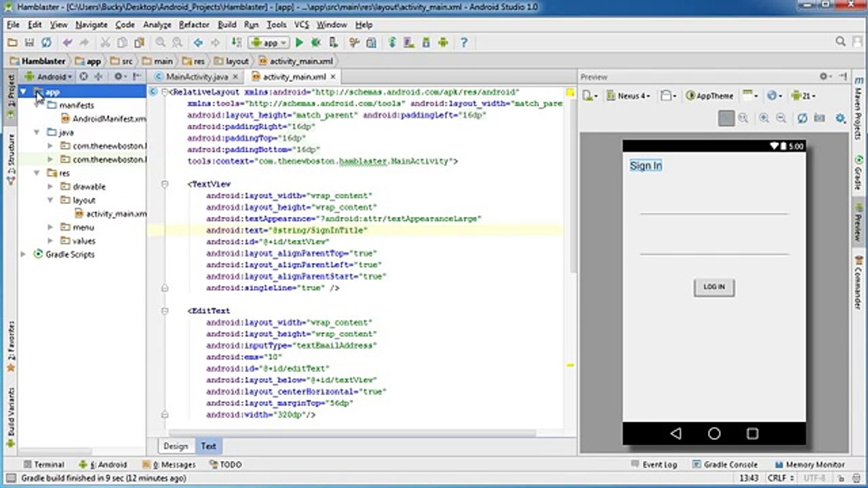Open the Build menu
Image resolution: width=868 pixels, height=488 pixels.
[x=226, y=24]
